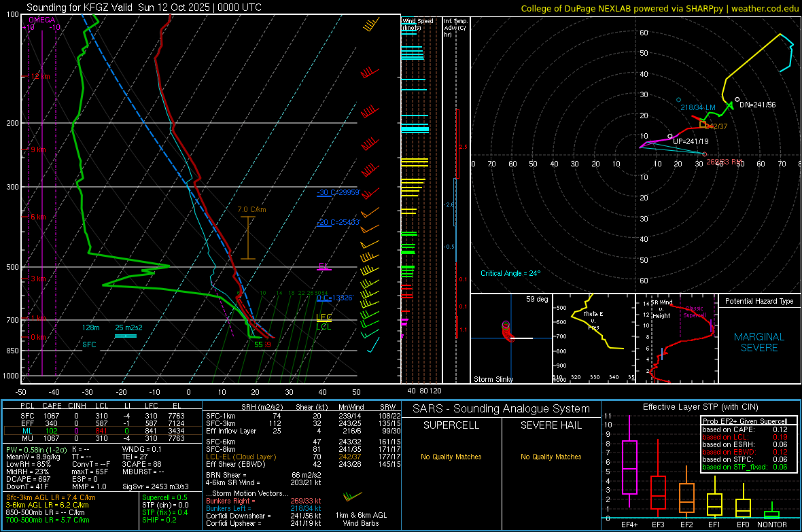The image size is (802, 532).
Task: Select the highlighted ML parcel row
Action: click(x=103, y=431)
